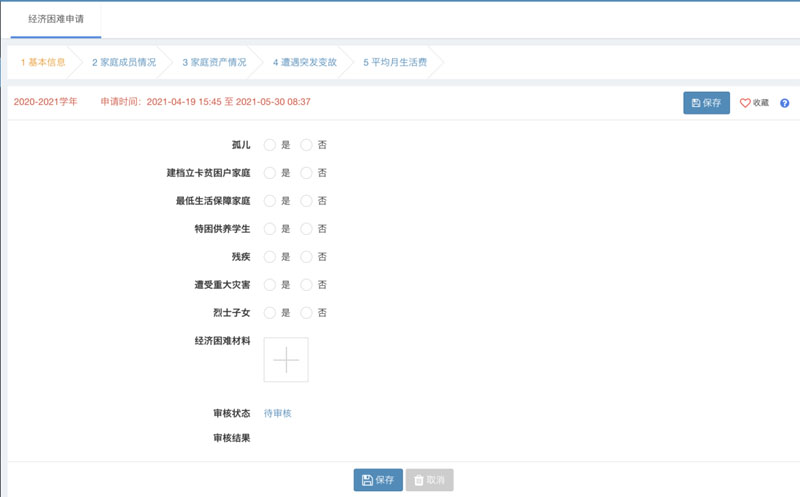Viewport: 800px width, 497px height.
Task: Click the top Save (保存) button
Action: click(x=706, y=103)
